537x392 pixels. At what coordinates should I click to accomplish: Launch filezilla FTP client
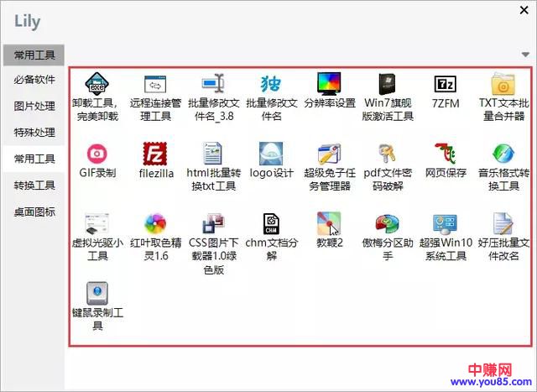coord(155,154)
